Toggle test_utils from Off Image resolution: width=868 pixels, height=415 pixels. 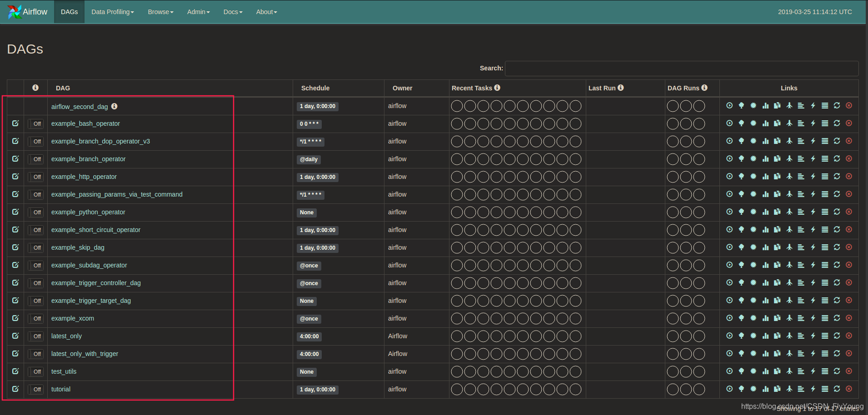click(x=36, y=372)
